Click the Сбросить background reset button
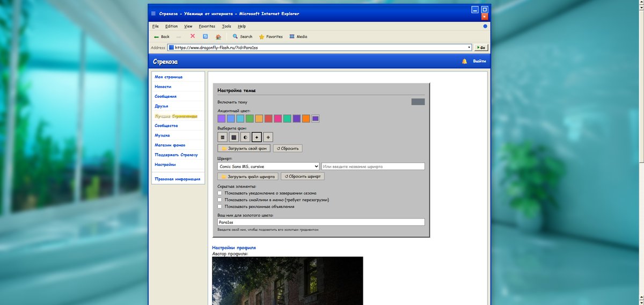This screenshot has height=305, width=644. tap(288, 148)
